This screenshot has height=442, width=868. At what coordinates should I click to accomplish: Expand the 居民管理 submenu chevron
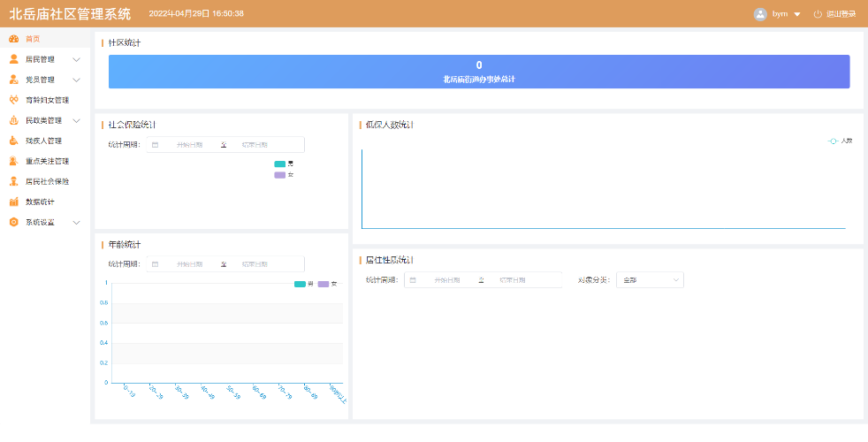click(x=76, y=59)
